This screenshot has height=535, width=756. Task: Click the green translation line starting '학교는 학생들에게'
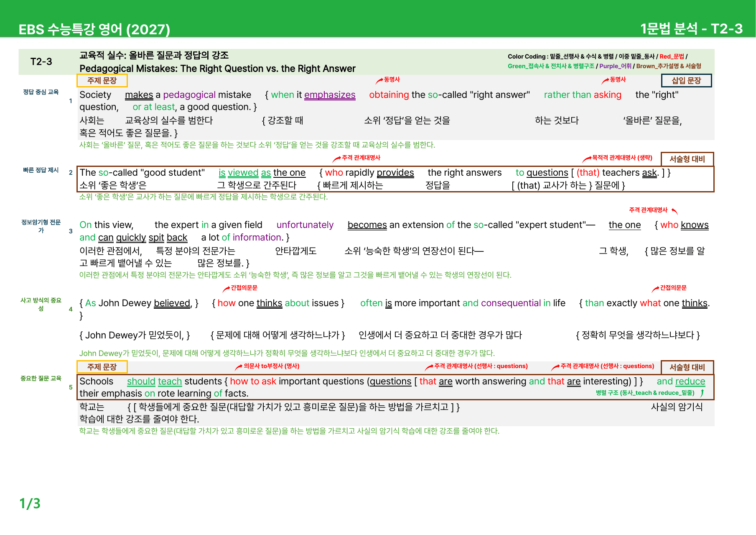point(290,431)
